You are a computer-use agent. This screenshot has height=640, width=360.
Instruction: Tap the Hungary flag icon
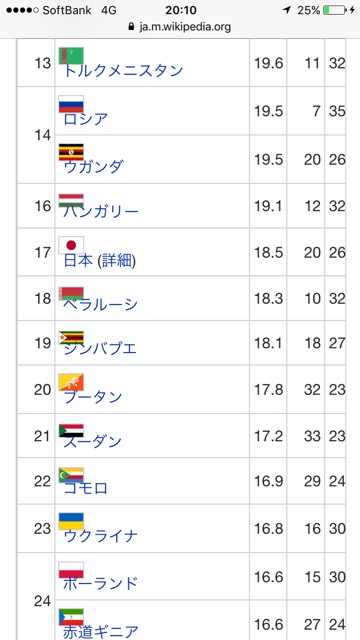pos(71,200)
